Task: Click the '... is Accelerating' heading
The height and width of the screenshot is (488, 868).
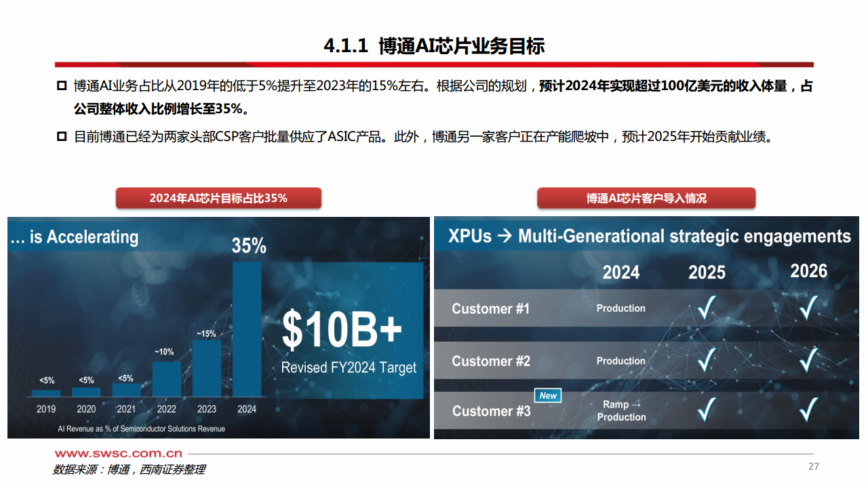Action: [75, 237]
